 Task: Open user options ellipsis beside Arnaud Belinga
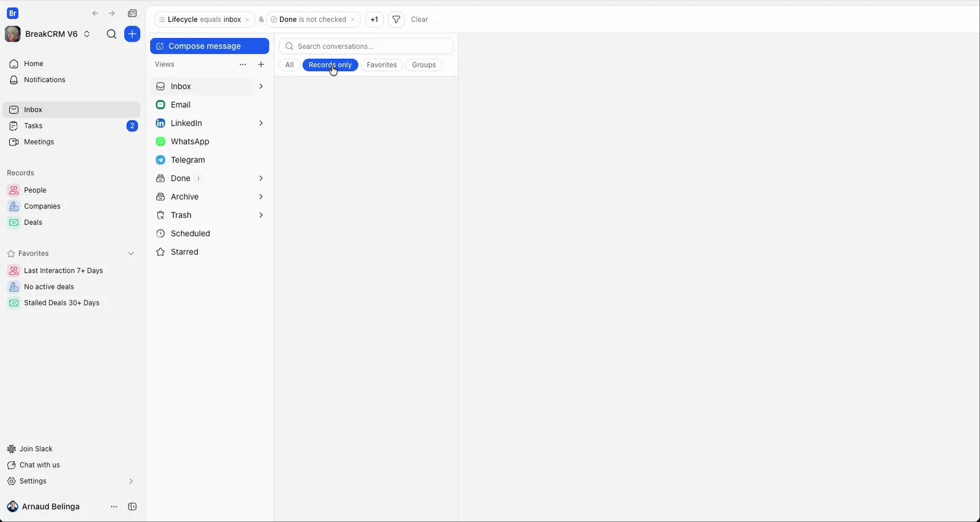tap(114, 507)
